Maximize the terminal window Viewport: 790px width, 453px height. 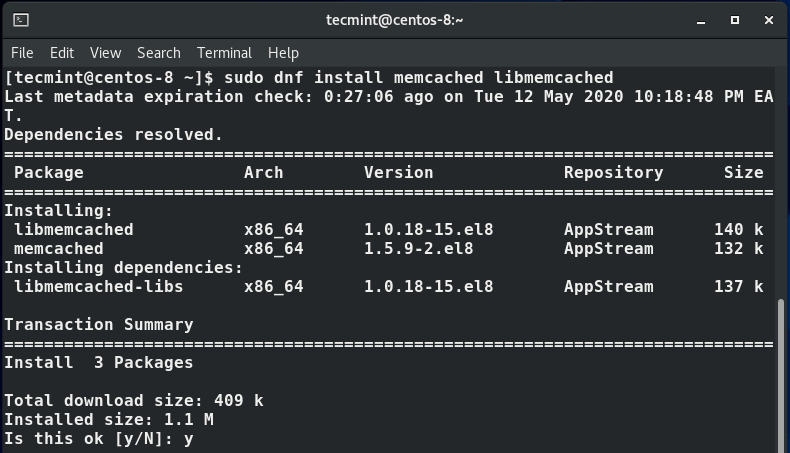tap(735, 20)
